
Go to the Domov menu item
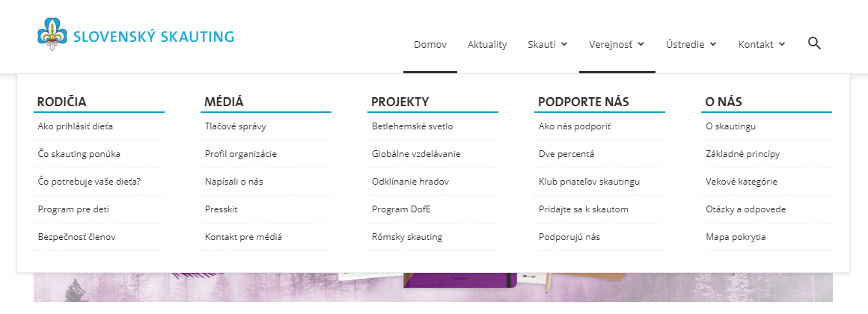point(430,44)
